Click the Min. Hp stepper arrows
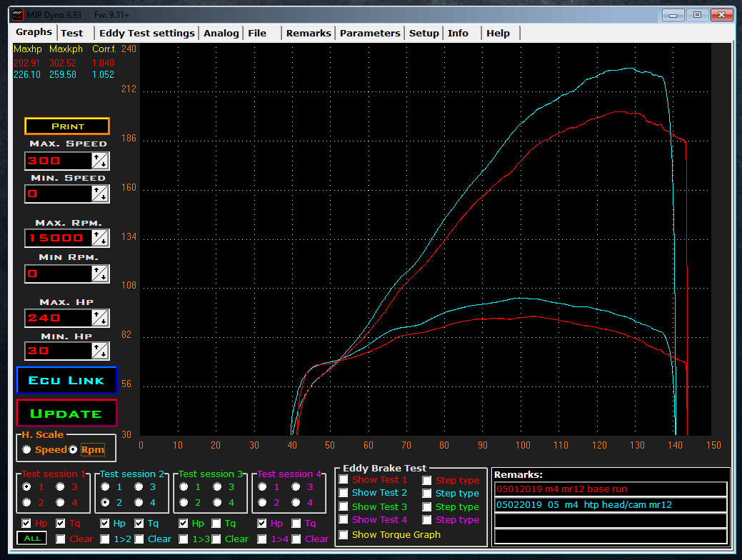 [100, 351]
